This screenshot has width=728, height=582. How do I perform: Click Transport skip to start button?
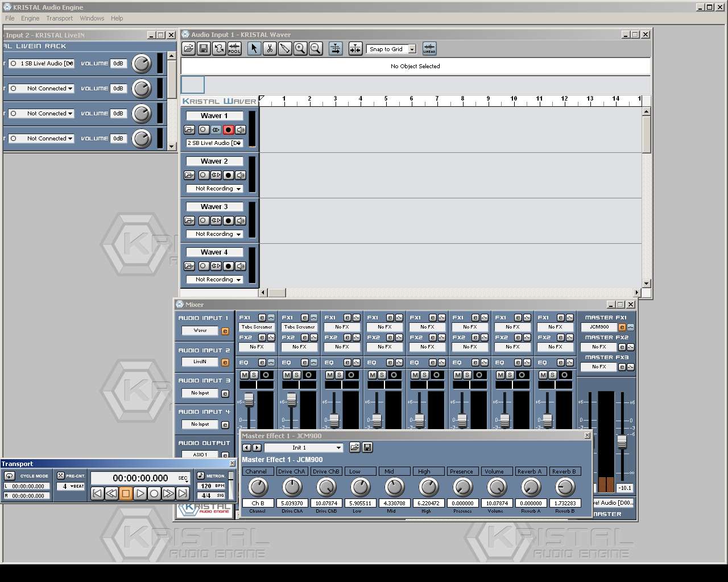[x=97, y=493]
